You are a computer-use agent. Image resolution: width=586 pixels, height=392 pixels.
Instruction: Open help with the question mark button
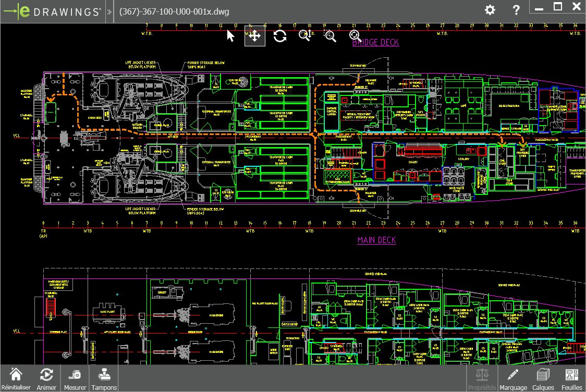516,9
